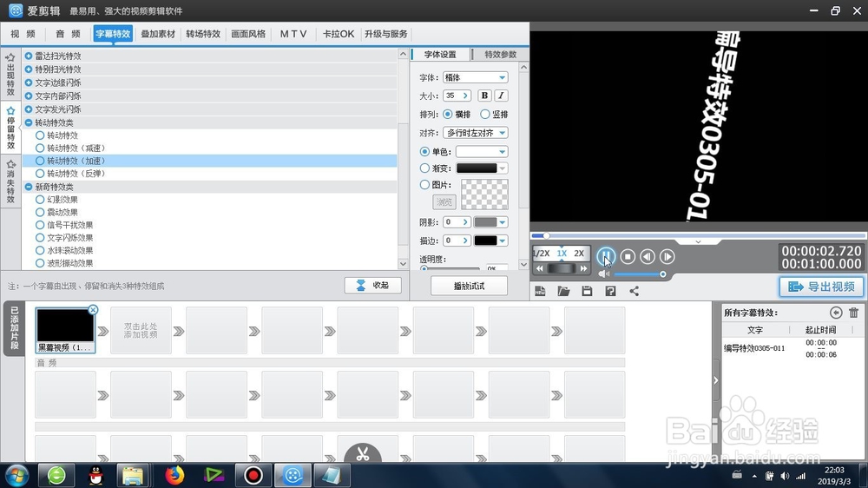Click the gradient color swatch
This screenshot has width=868, height=488.
[x=477, y=168]
